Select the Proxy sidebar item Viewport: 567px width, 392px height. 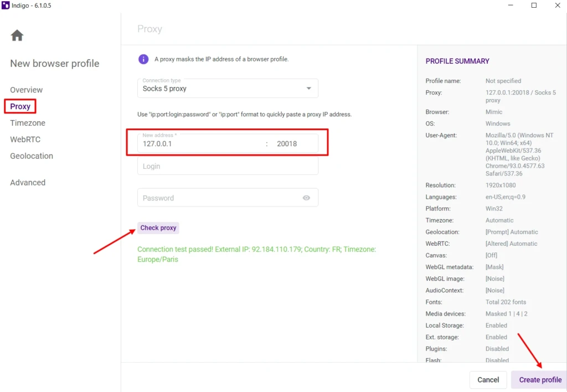[20, 106]
